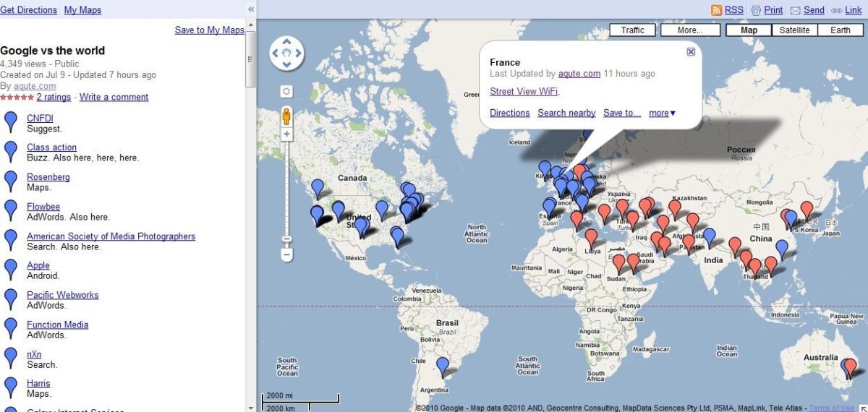The width and height of the screenshot is (868, 412).
Task: Click Street View WiFi link in balloon
Action: (524, 92)
